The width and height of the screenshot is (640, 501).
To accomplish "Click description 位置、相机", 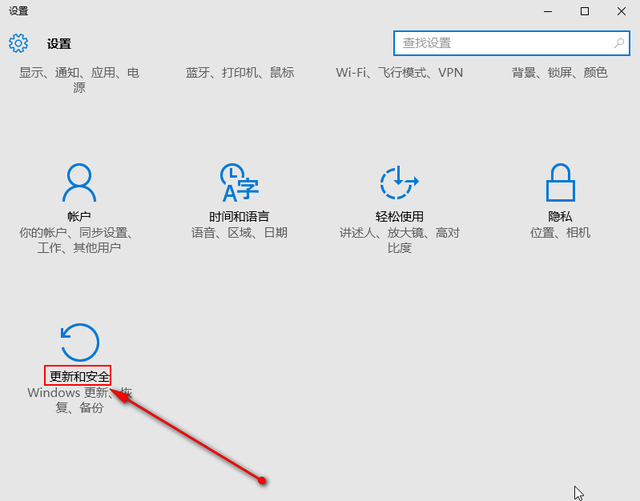I will (x=560, y=233).
